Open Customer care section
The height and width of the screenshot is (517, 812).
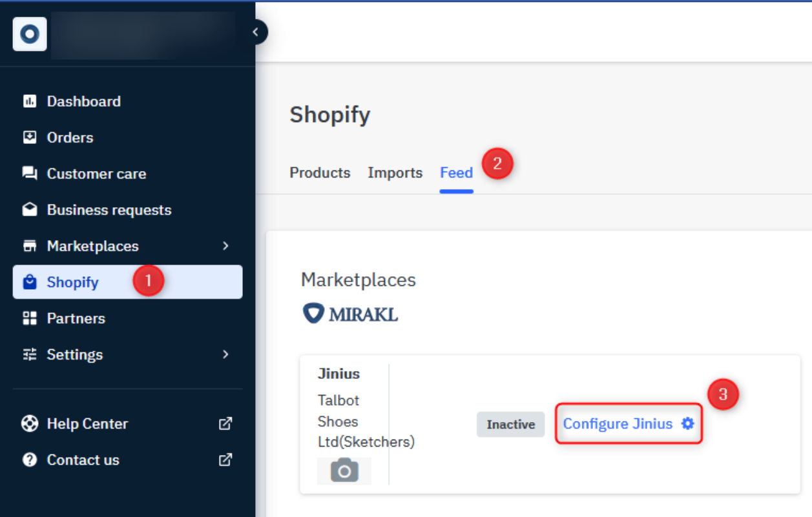click(x=96, y=174)
